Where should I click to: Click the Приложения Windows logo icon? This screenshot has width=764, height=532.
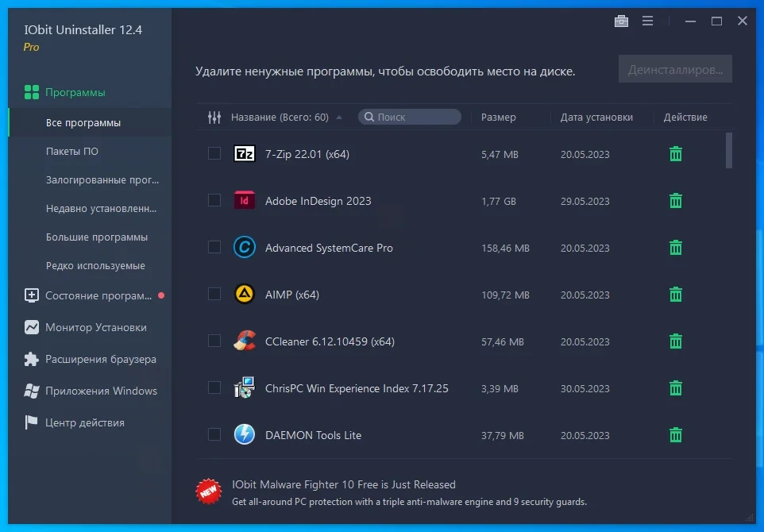[x=32, y=391]
